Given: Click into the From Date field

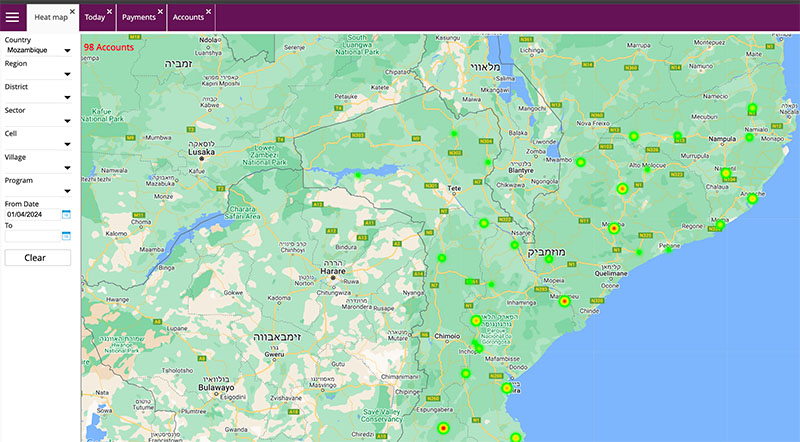Looking at the screenshot, I should click(x=32, y=214).
